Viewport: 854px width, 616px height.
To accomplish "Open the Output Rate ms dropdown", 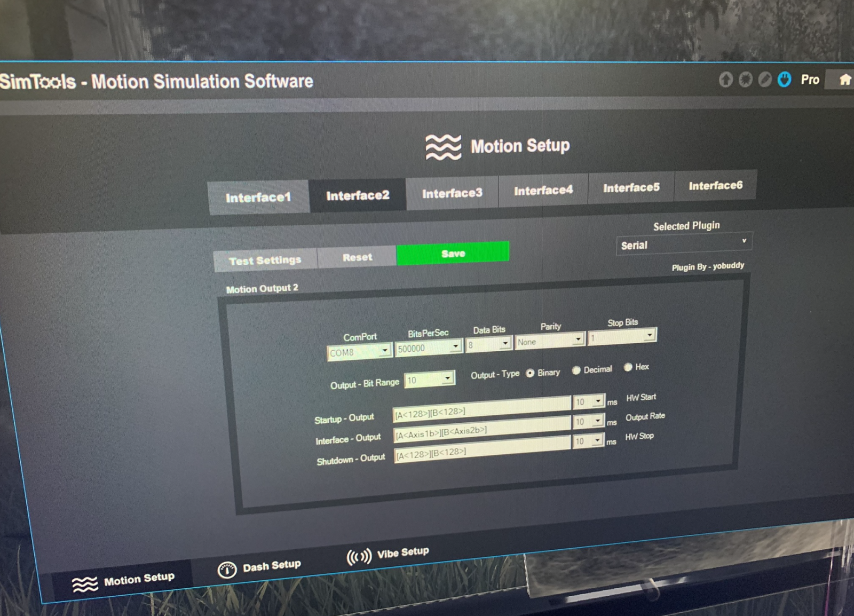I will tap(588, 421).
